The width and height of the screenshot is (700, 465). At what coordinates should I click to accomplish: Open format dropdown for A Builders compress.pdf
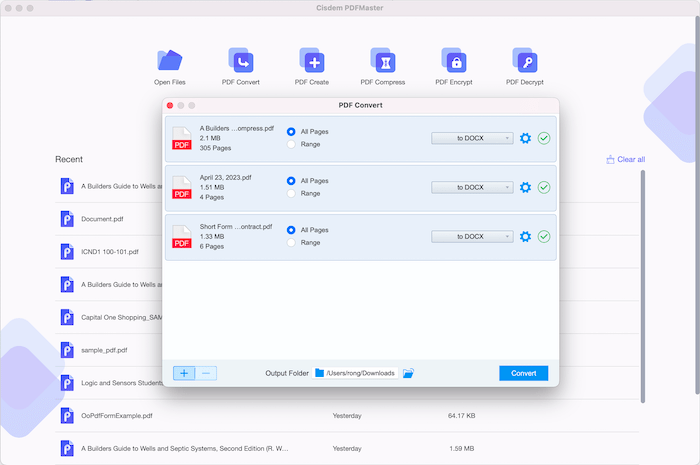coord(472,138)
